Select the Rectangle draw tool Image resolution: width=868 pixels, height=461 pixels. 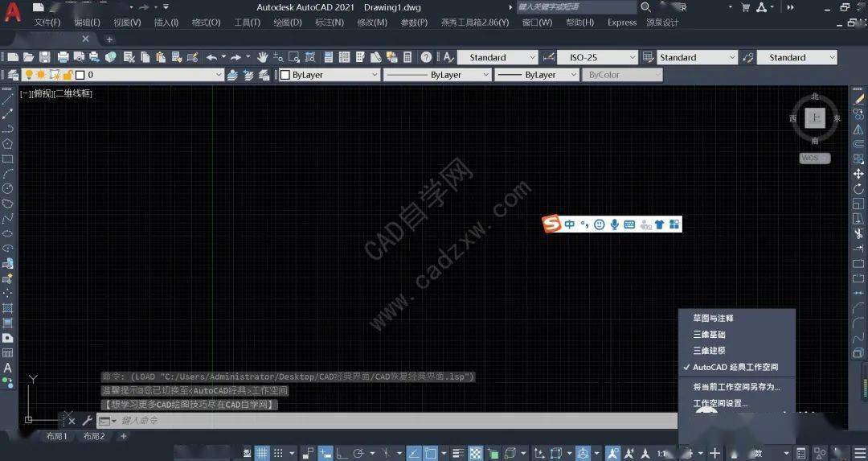click(x=8, y=159)
